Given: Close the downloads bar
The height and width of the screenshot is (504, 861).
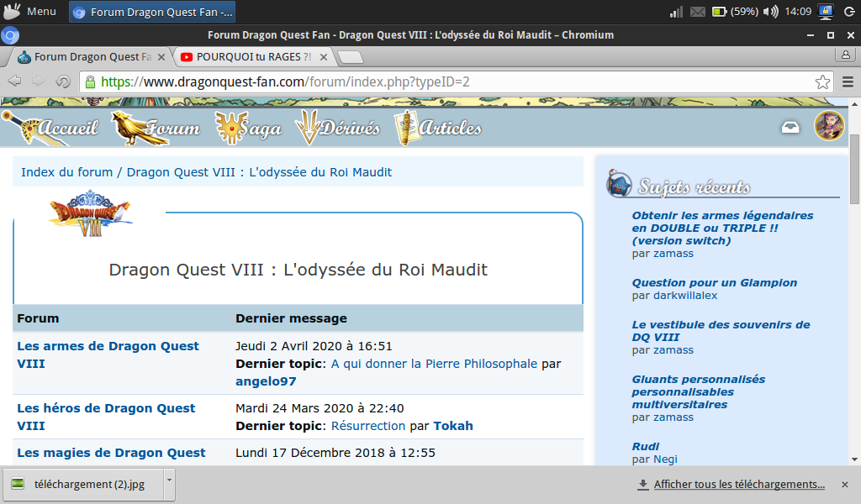Looking at the screenshot, I should pos(845,484).
